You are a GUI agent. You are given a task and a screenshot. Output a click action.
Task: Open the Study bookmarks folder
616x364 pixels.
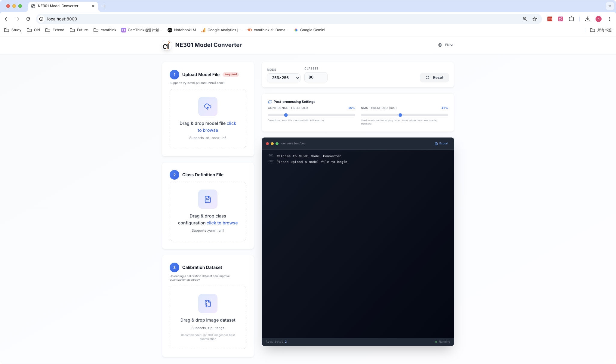(x=13, y=30)
